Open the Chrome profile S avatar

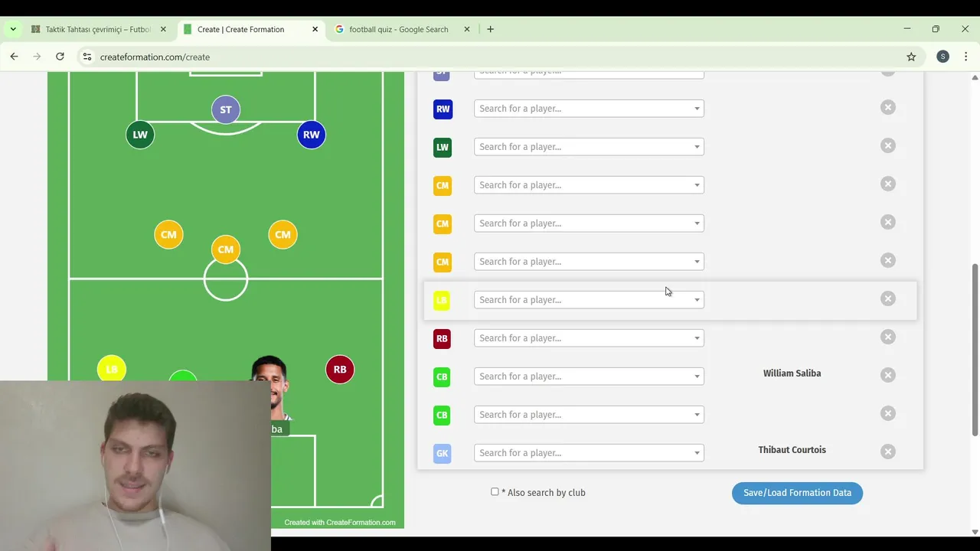[942, 57]
